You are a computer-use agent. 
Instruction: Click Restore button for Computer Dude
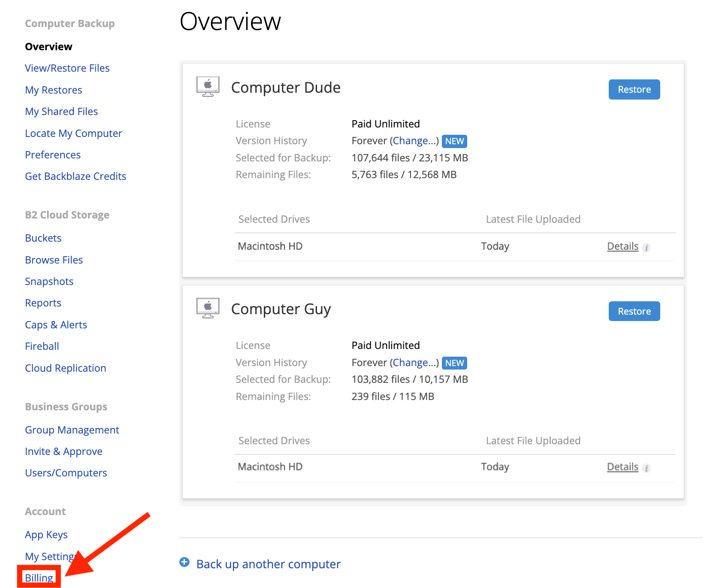point(634,89)
